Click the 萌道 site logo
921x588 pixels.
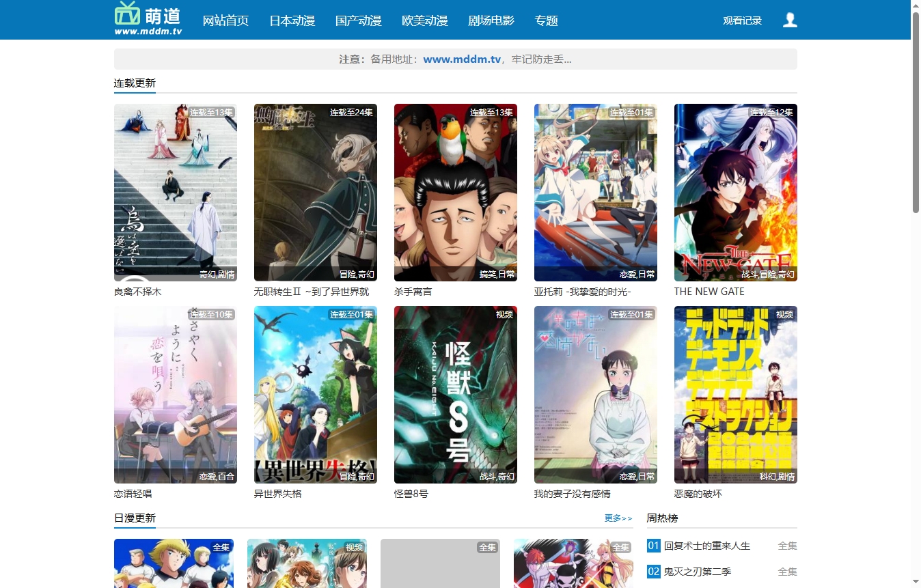click(x=148, y=19)
